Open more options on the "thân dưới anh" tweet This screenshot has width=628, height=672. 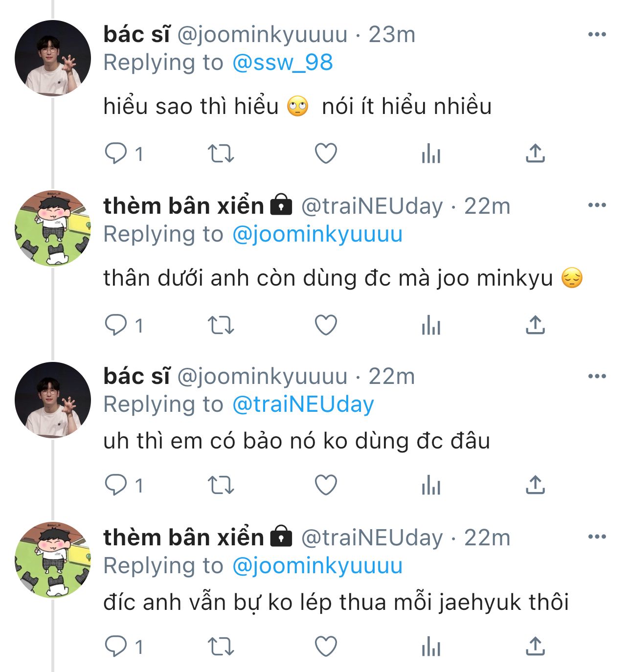tap(597, 205)
